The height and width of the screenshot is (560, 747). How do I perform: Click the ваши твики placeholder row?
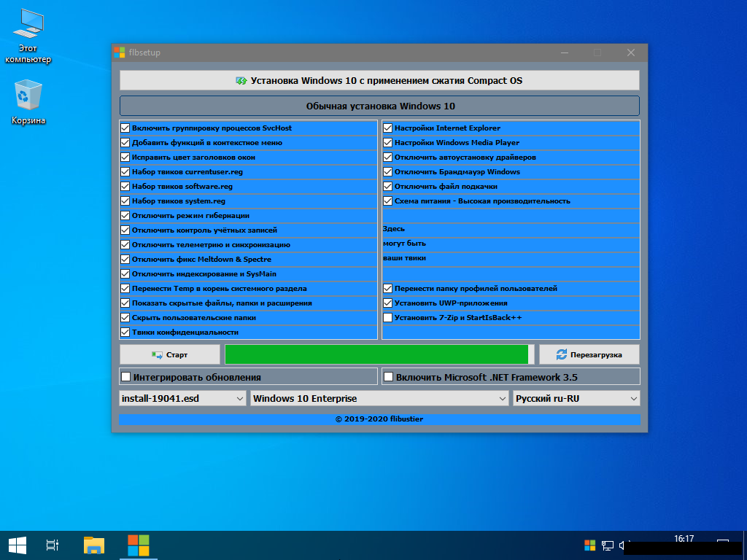coord(511,259)
